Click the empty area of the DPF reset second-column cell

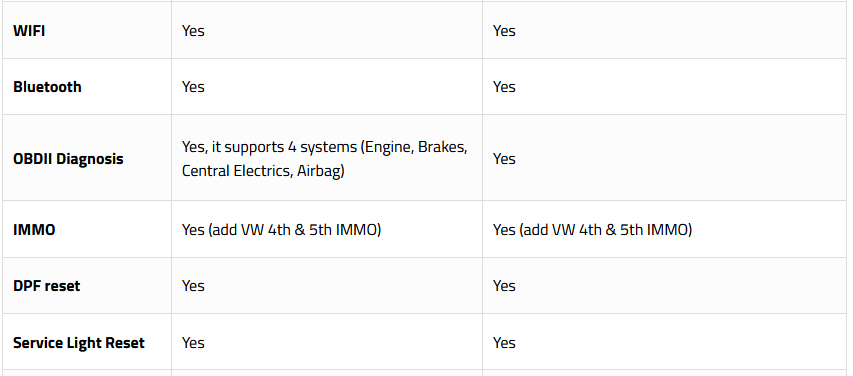pos(680,286)
